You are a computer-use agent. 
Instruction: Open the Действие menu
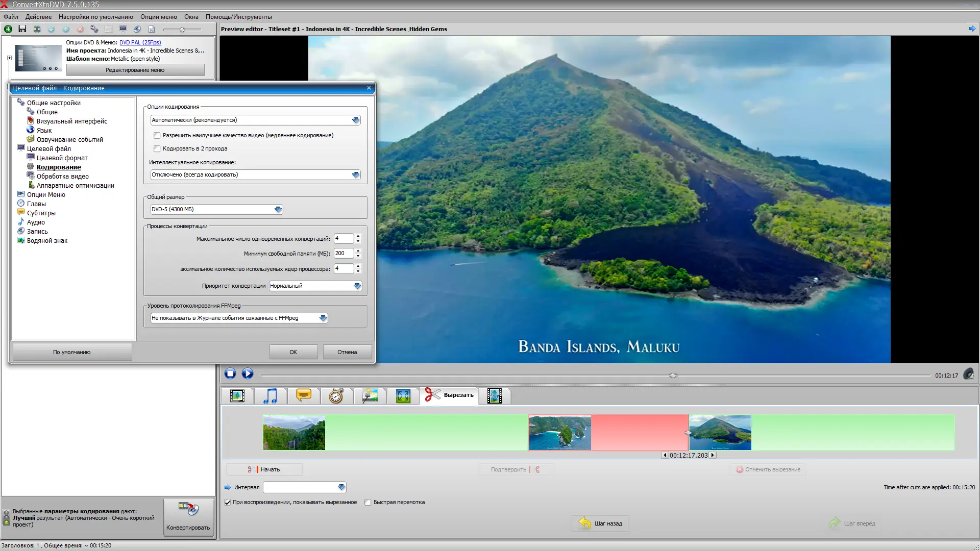38,17
